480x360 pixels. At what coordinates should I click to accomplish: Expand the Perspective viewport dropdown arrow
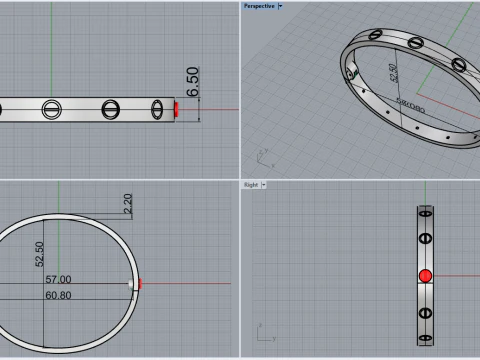click(x=280, y=6)
